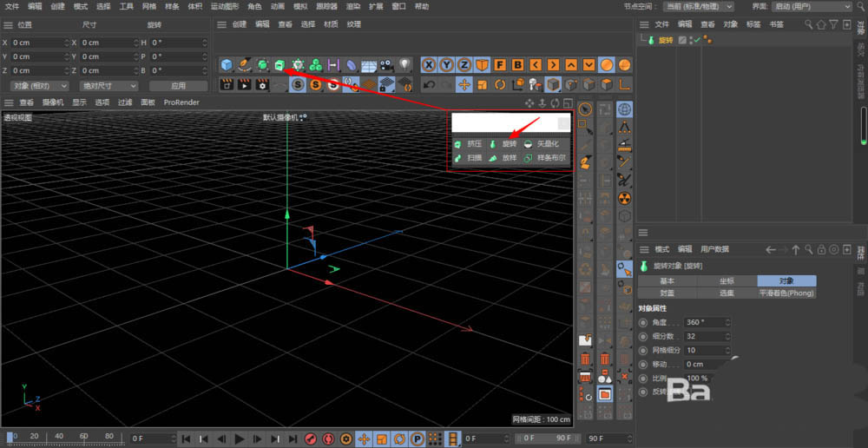This screenshot has width=868, height=448.
Task: Click the 应用 apply button
Action: tap(178, 86)
